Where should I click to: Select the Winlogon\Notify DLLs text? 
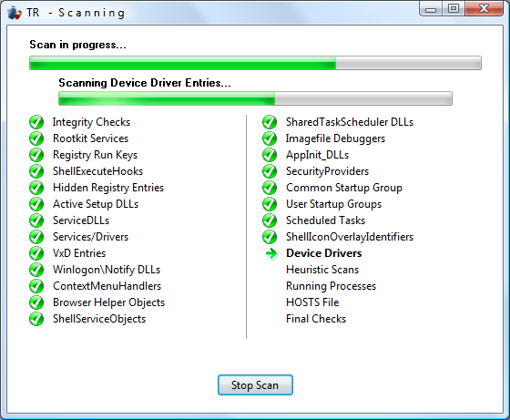point(107,270)
